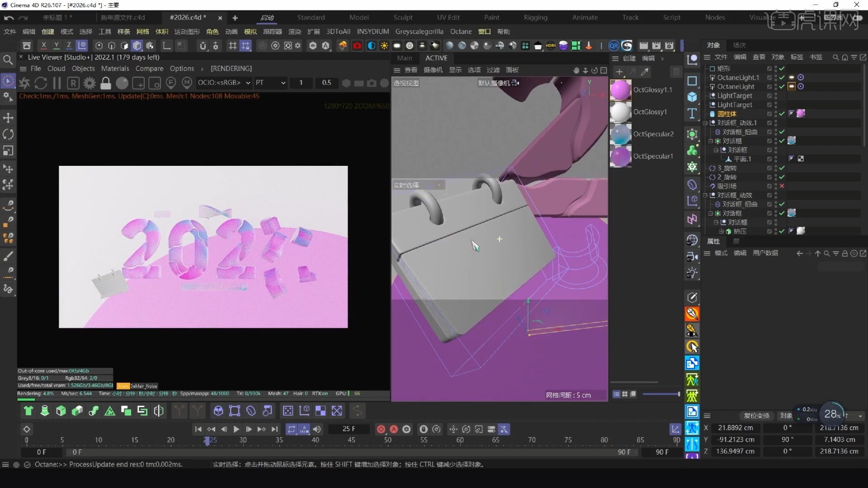
Task: Go to the end of animation
Action: tap(274, 429)
